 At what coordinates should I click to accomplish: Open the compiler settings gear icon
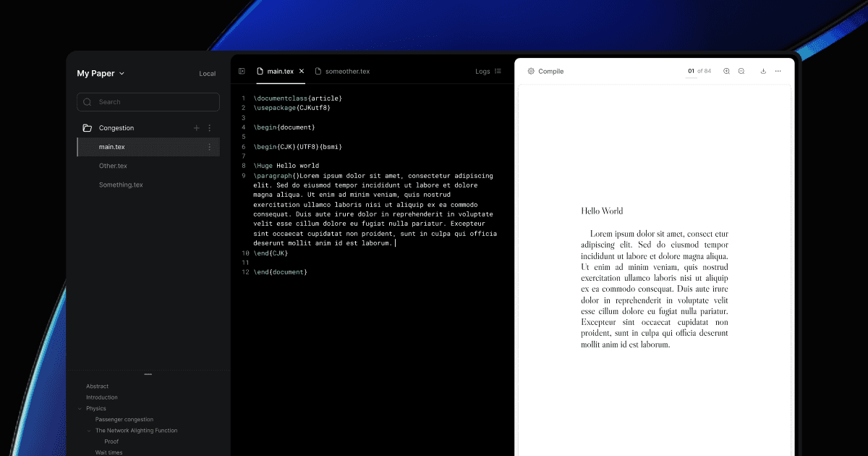coord(532,71)
